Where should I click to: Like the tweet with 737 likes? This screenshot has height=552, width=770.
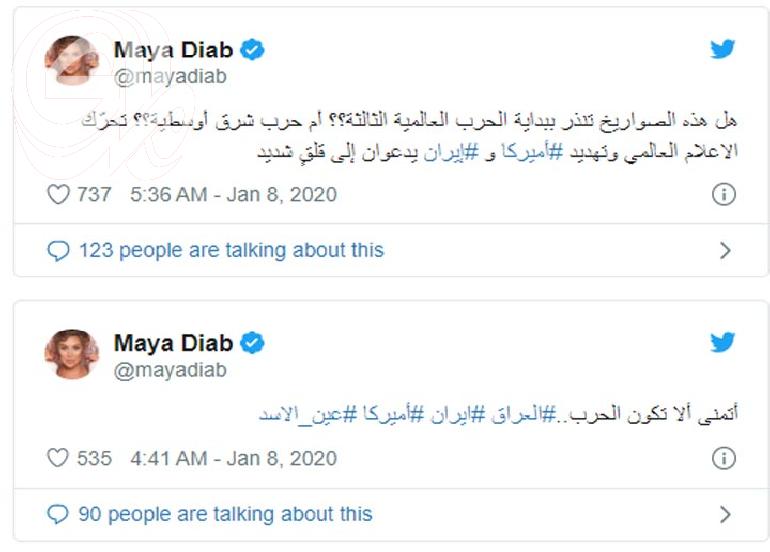click(59, 195)
